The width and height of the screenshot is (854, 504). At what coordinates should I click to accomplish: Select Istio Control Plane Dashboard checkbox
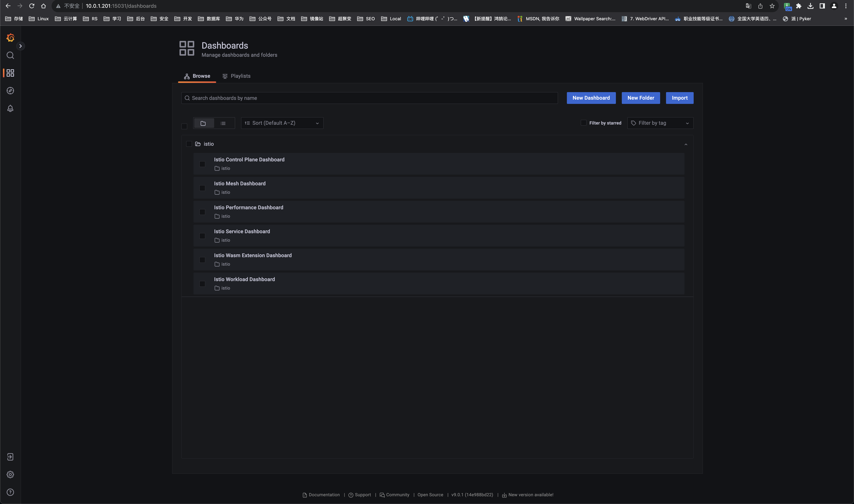pyautogui.click(x=202, y=164)
